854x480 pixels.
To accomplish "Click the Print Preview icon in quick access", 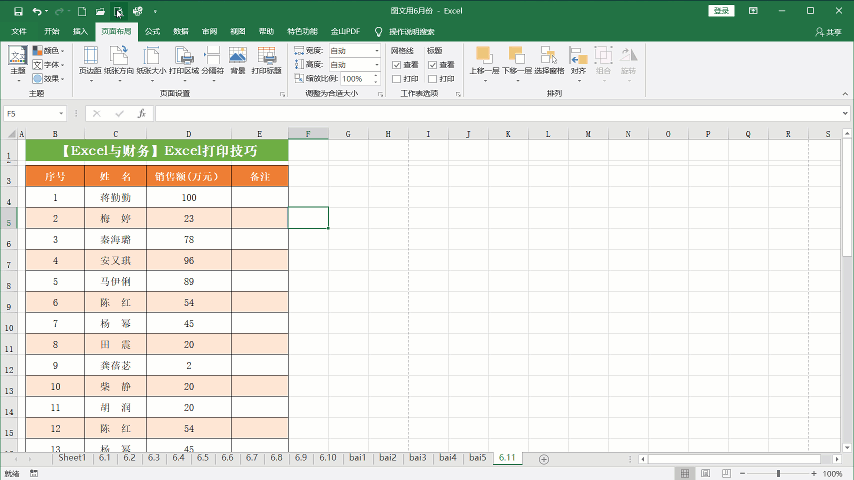I will [118, 11].
